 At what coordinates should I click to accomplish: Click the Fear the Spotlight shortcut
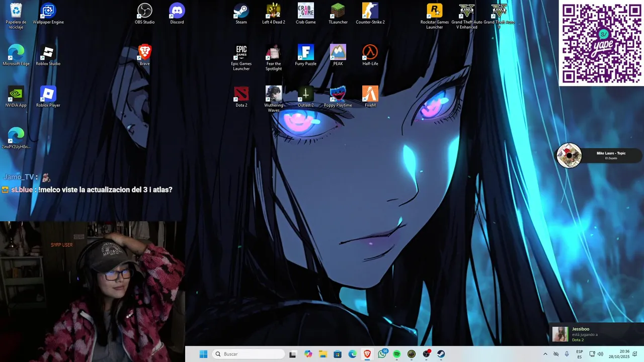coord(274,58)
